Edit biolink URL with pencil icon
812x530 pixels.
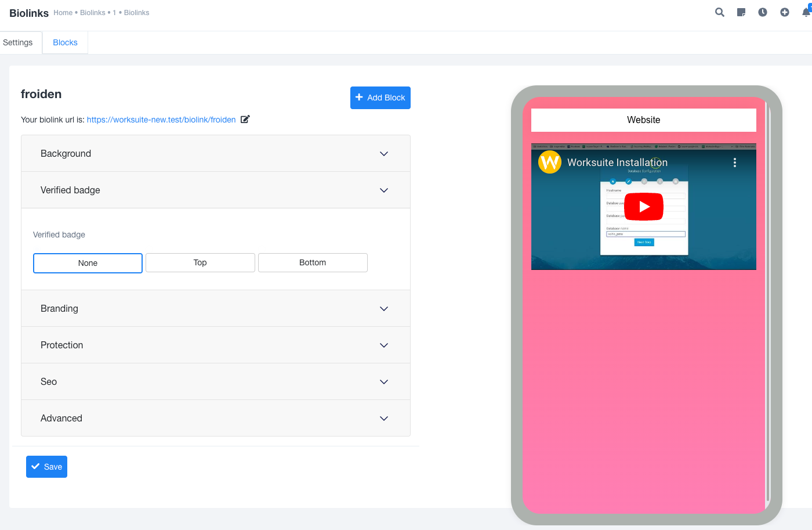click(245, 119)
